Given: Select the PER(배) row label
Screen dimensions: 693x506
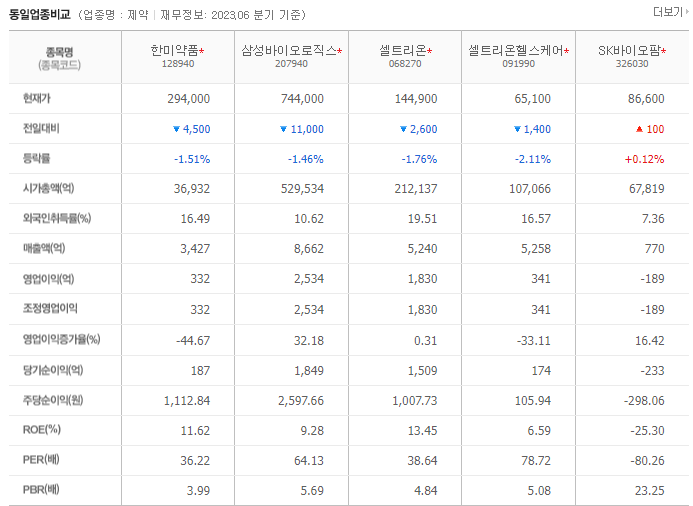Looking at the screenshot, I should click(41, 460).
